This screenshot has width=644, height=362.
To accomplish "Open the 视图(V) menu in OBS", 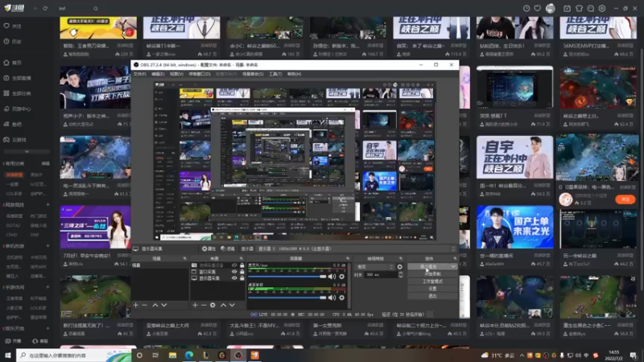I will click(176, 74).
